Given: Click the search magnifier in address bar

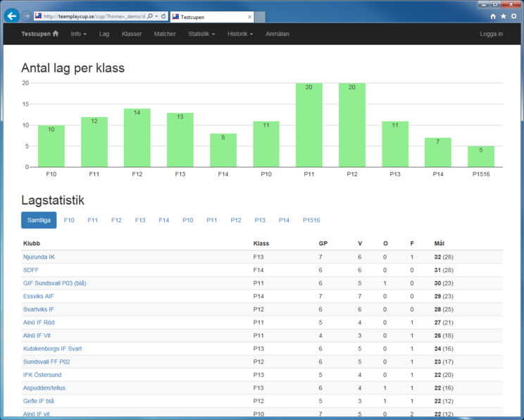Looking at the screenshot, I should 150,16.
